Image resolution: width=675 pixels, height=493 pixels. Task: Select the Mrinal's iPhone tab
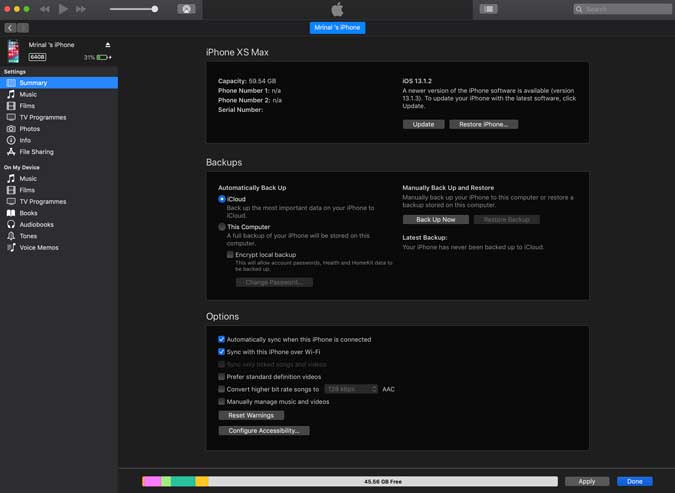click(x=337, y=28)
